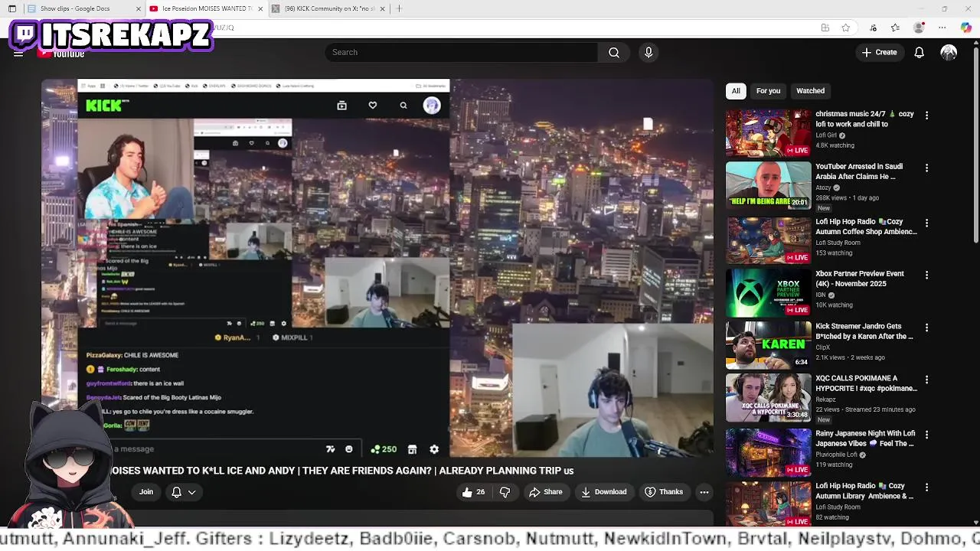
Task: Open Edge favorites list icon
Action: tap(895, 28)
